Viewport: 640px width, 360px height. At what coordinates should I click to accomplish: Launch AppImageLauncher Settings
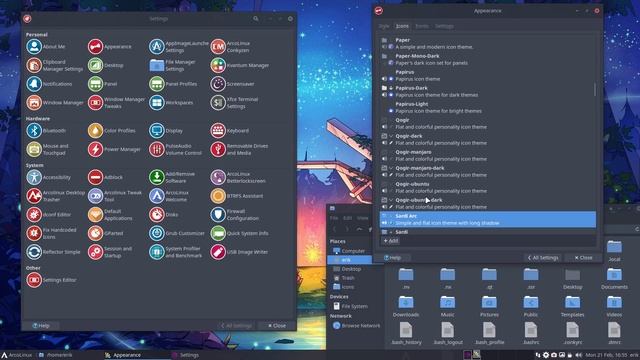pos(179,47)
